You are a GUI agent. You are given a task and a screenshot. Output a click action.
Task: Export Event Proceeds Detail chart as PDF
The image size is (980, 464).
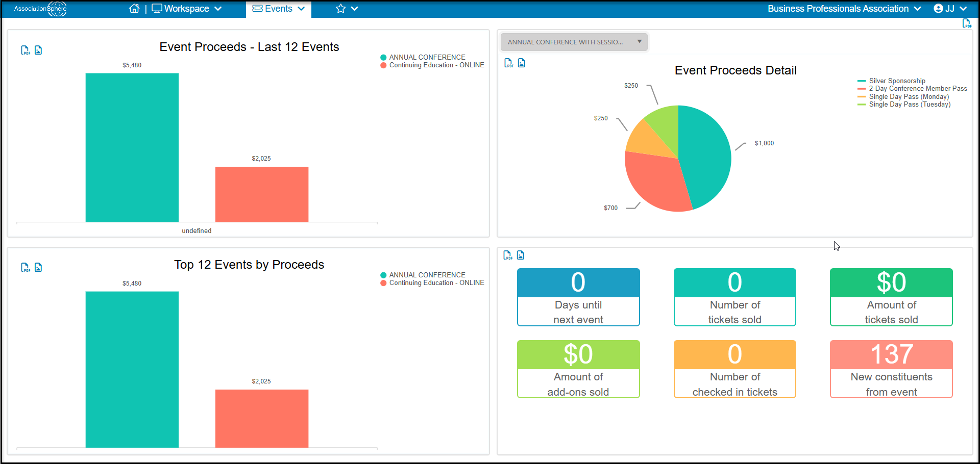click(x=508, y=63)
